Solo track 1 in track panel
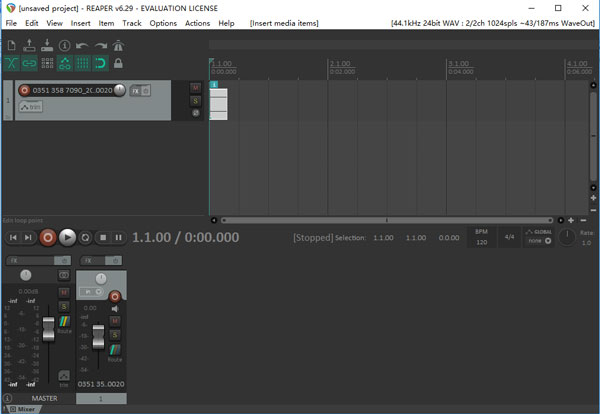This screenshot has width=600, height=414. point(196,100)
